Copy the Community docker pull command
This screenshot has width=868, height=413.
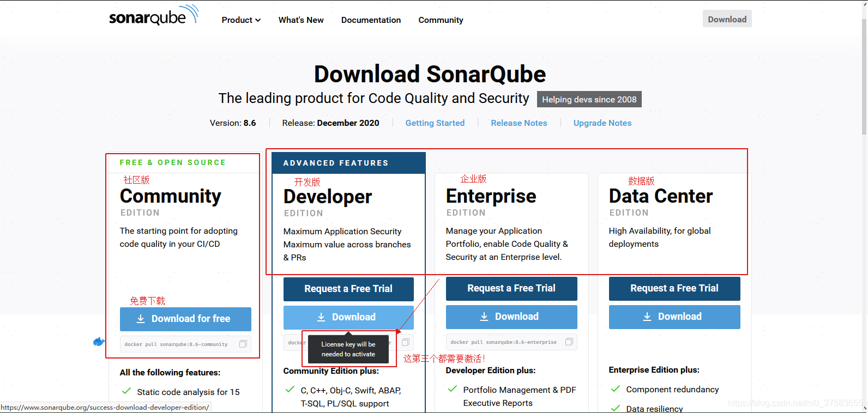coord(243,344)
